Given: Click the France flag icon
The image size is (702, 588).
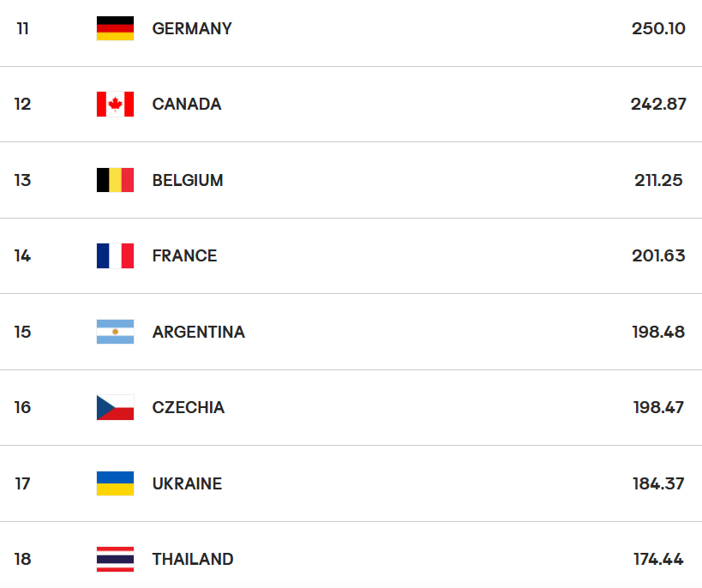Looking at the screenshot, I should click(115, 255).
